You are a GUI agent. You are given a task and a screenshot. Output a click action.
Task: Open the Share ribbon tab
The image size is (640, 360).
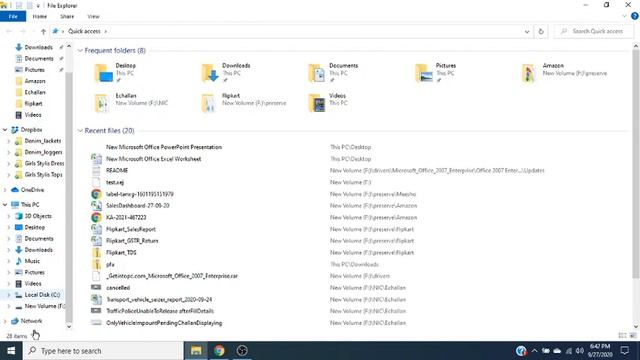67,16
